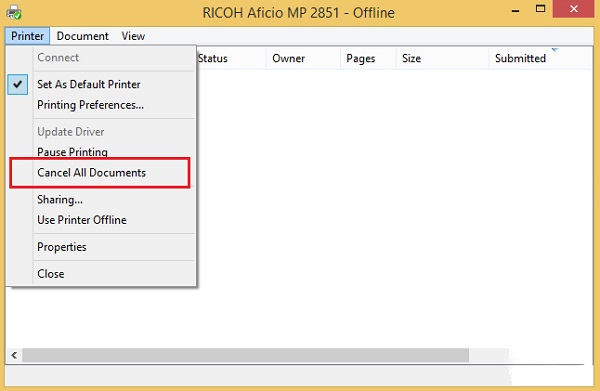The width and height of the screenshot is (600, 391).
Task: Sort by Pages column header
Action: click(x=368, y=58)
